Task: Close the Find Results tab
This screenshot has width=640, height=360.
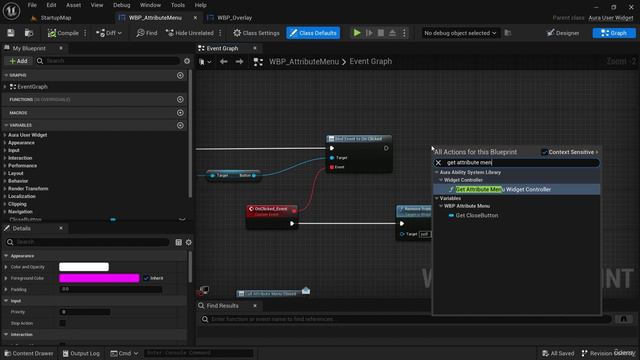Action: [x=255, y=306]
